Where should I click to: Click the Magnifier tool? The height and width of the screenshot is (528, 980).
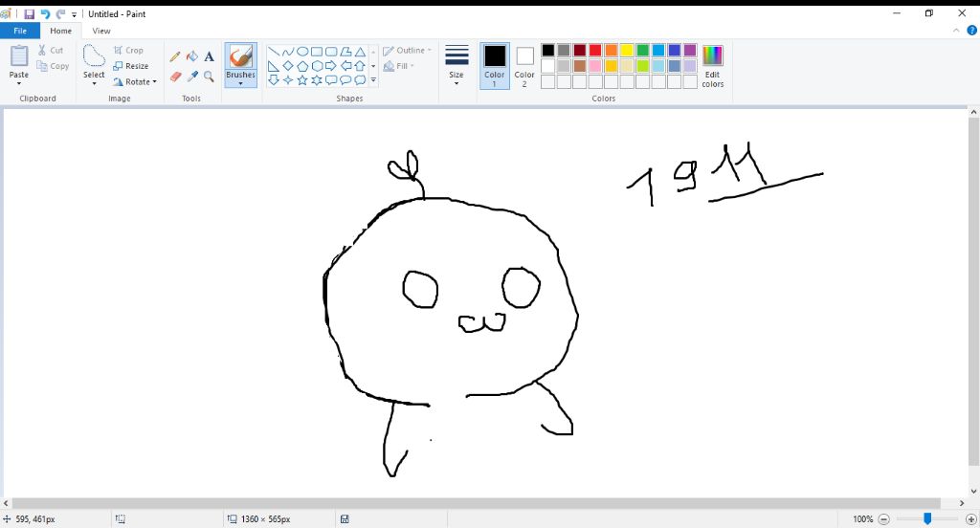[x=209, y=77]
